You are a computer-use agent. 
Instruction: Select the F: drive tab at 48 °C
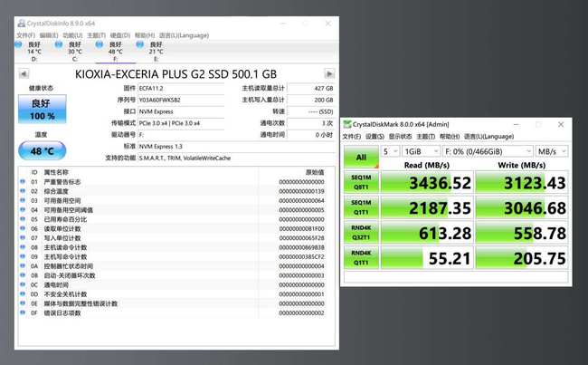(x=115, y=52)
